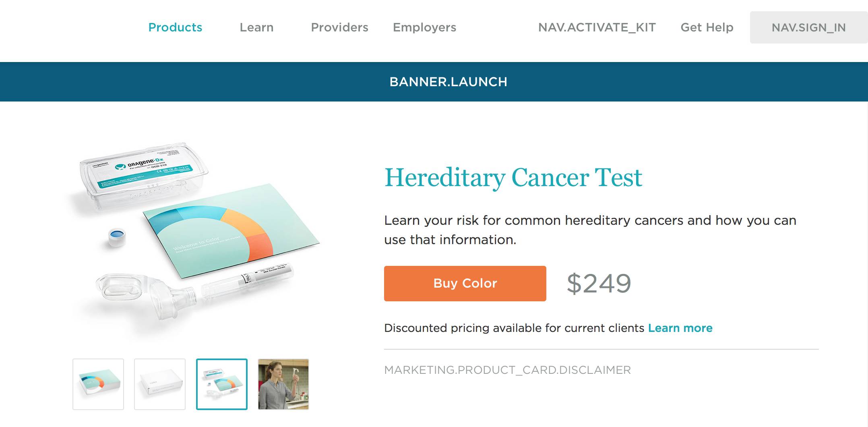Go to the Learn nav section
This screenshot has height=427, width=868.
(x=256, y=27)
